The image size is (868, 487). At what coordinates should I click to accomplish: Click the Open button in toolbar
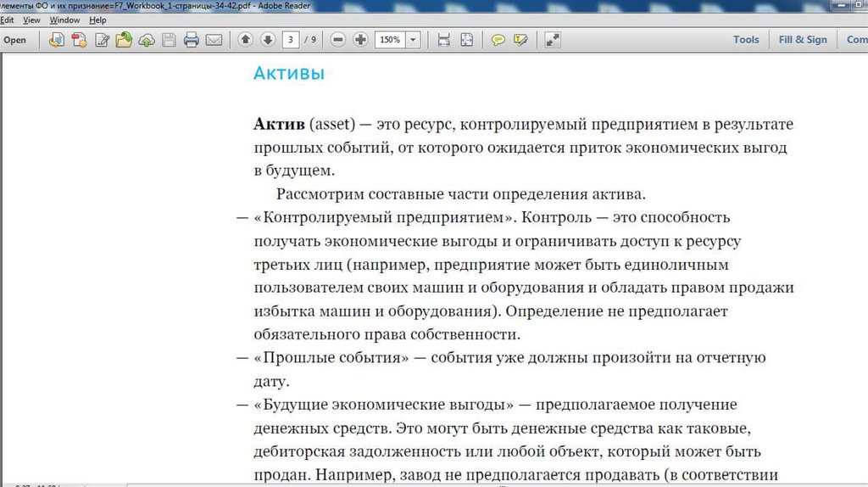tap(14, 40)
